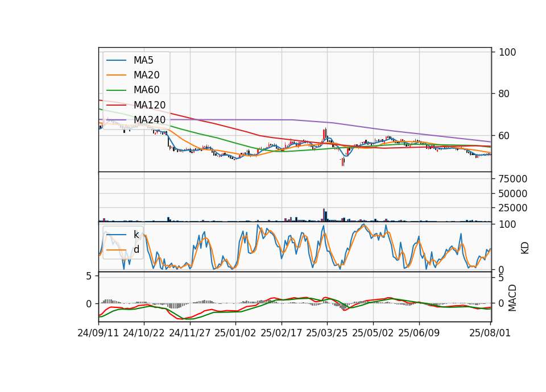
Task: Click the 24/11/27 date axis label
Action: point(190,333)
